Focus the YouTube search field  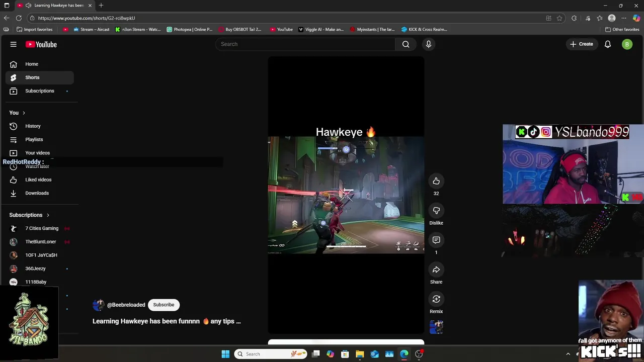pos(306,44)
